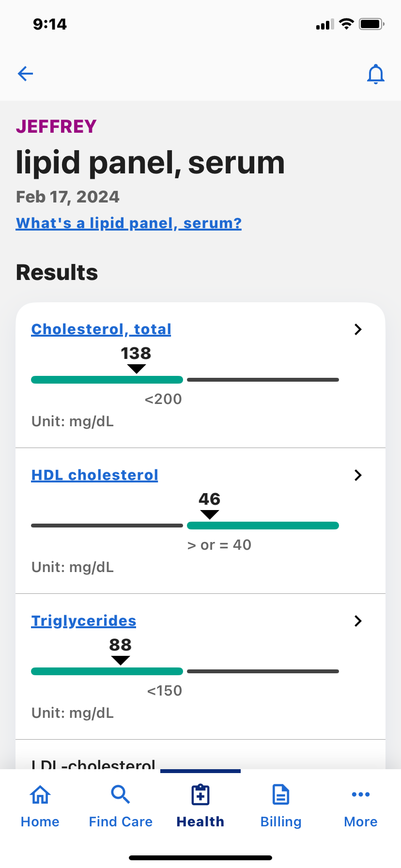Tap the partially visible LDL-cholesterol row
This screenshot has width=401, height=868.
(93, 763)
